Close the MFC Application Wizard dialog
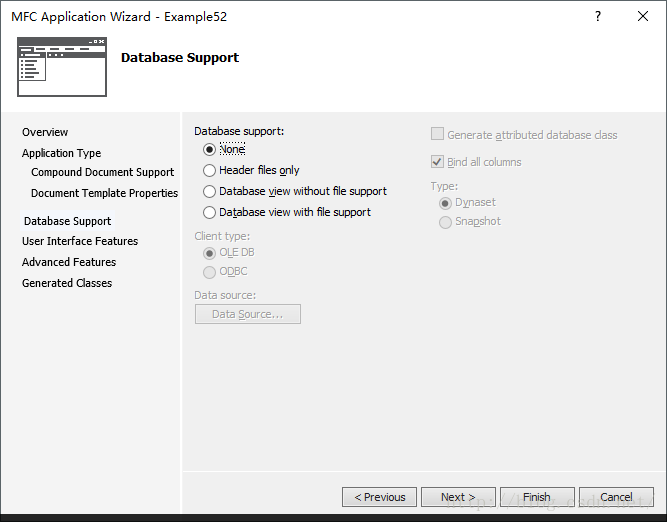This screenshot has width=667, height=522. tap(643, 16)
